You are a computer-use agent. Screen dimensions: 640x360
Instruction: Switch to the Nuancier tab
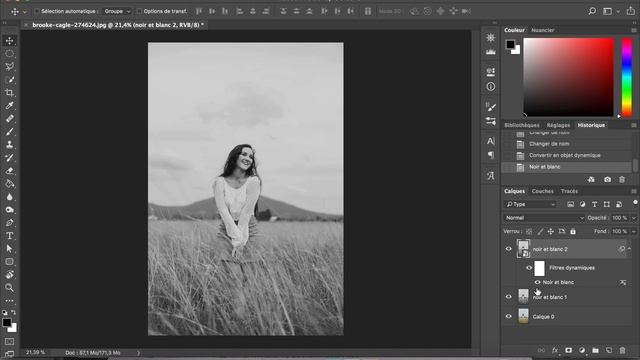542,30
